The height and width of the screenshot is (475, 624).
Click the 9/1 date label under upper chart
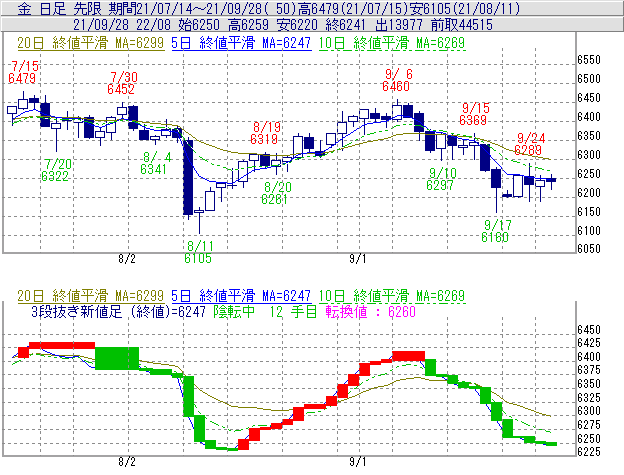(357, 259)
